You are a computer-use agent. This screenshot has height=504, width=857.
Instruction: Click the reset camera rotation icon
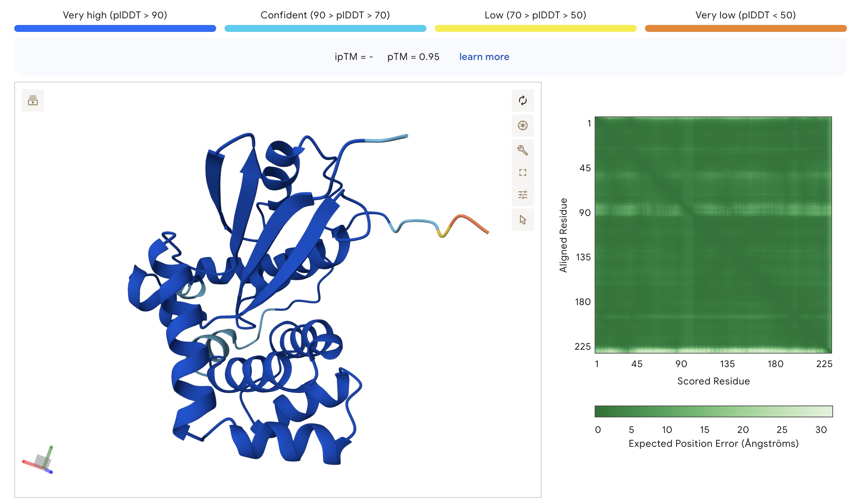point(523,101)
